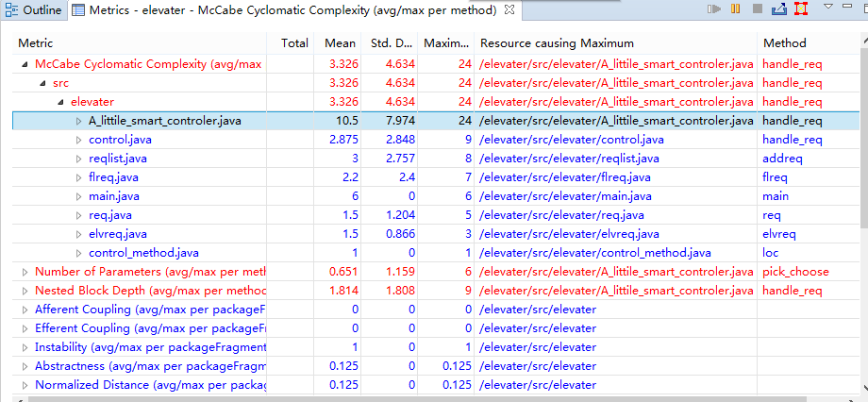The image size is (868, 402).
Task: Select the req.java tree row
Action: point(436,215)
